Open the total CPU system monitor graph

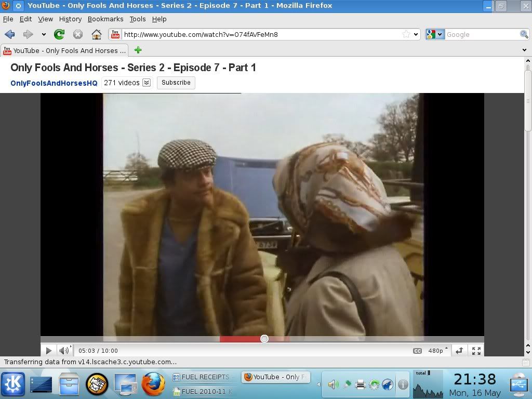coord(428,384)
